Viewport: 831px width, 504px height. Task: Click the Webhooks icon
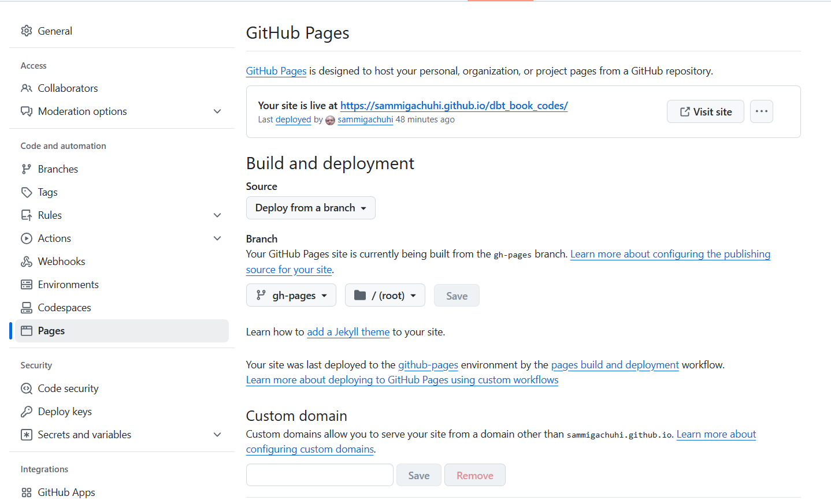tap(27, 262)
